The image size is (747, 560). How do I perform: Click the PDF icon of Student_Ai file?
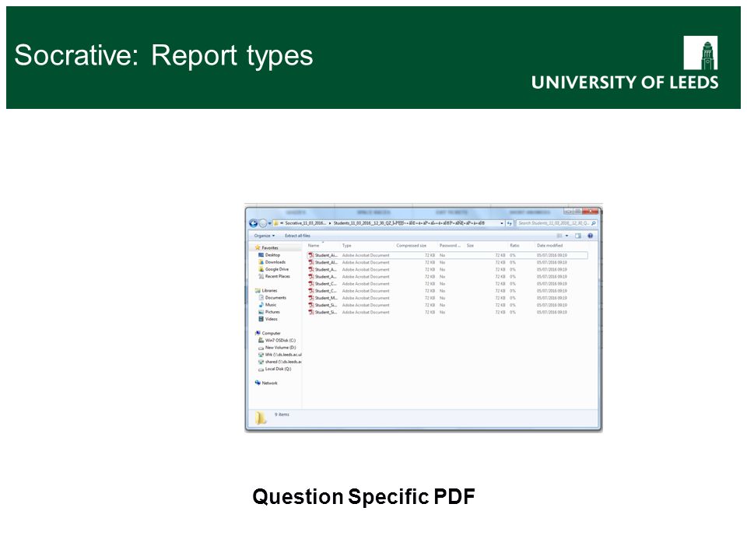pos(311,255)
